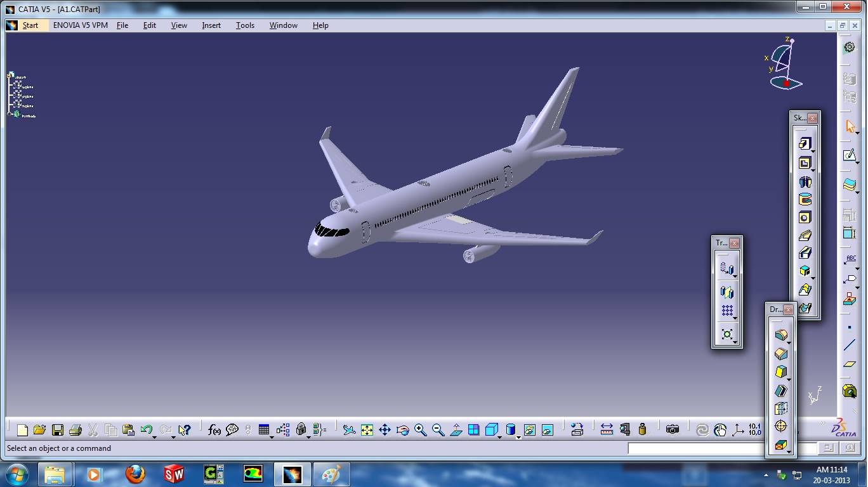The width and height of the screenshot is (868, 487).
Task: Toggle the Normal View icon
Action: point(456,430)
